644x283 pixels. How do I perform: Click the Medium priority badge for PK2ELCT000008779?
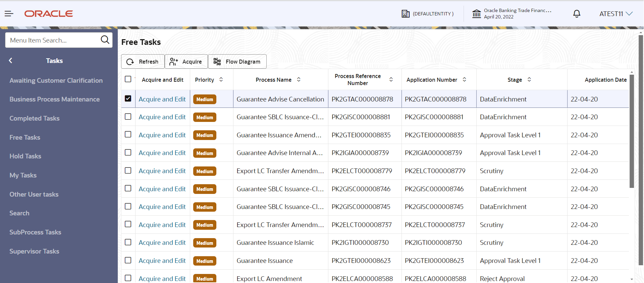205,171
